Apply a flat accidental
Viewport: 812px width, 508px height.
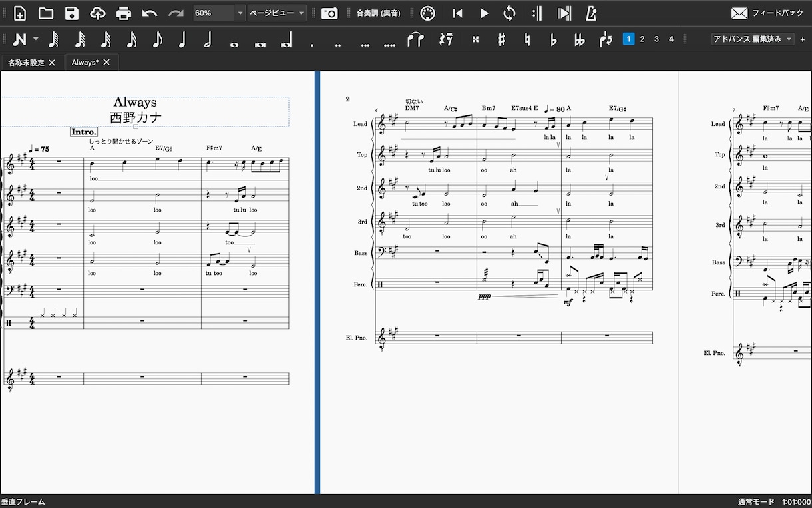[553, 39]
